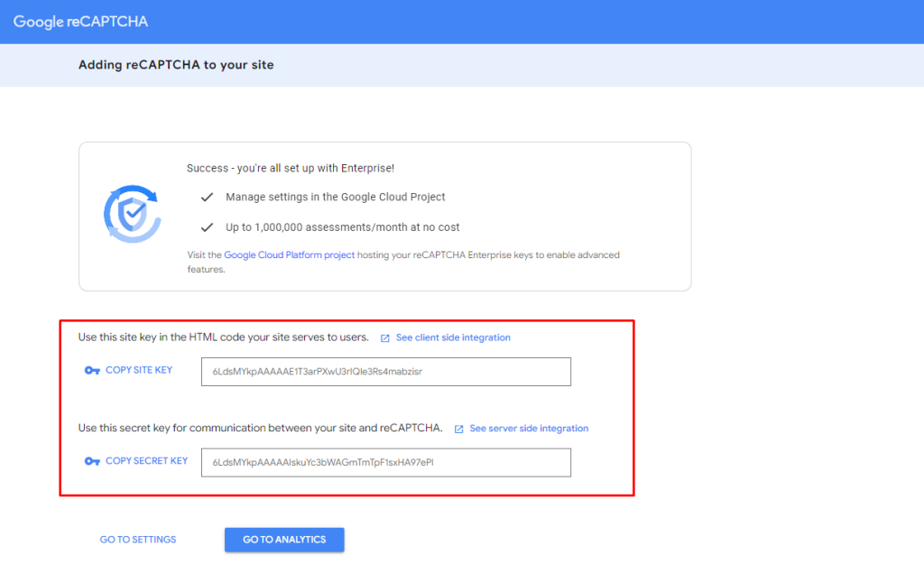Image resolution: width=924 pixels, height=564 pixels.
Task: Click the checkmark beside Manage settings
Action: [207, 197]
